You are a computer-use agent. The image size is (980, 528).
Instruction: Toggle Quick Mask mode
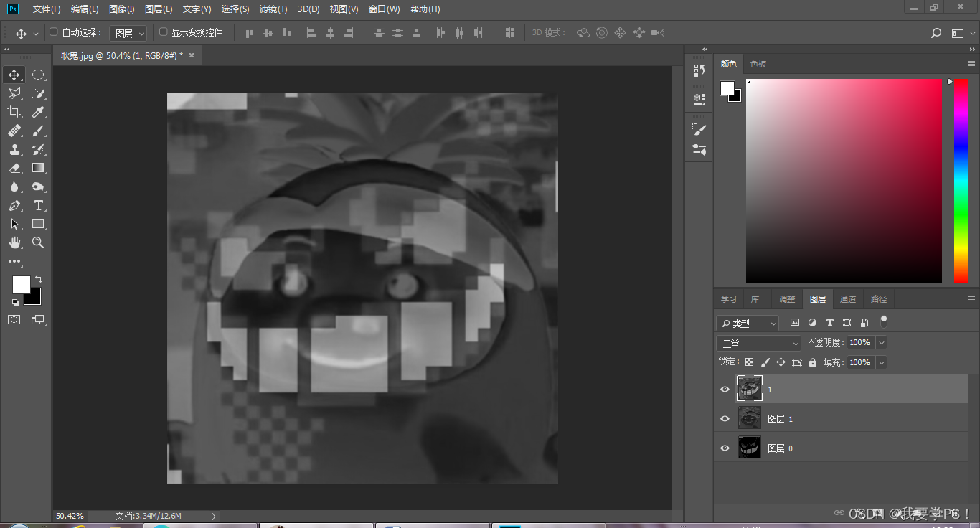pyautogui.click(x=14, y=320)
